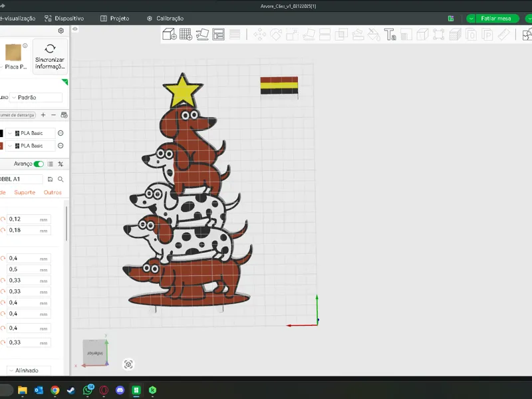532x399 pixels.
Task: Click the Auto orient toolbar icon
Action: point(202,35)
